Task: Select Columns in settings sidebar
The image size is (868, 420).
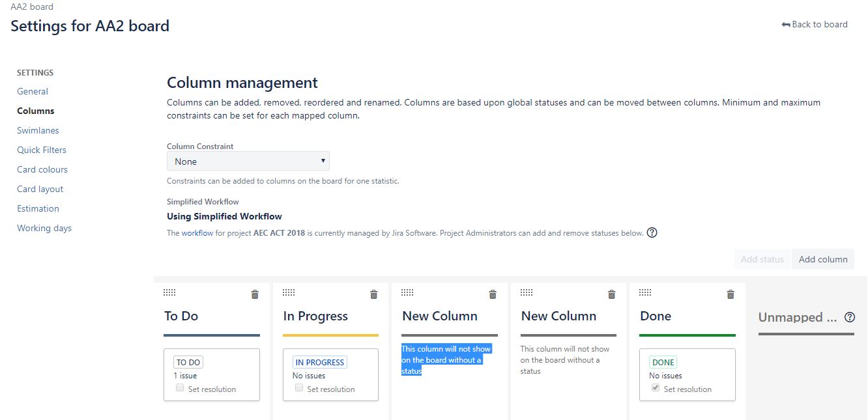Action: coord(36,111)
